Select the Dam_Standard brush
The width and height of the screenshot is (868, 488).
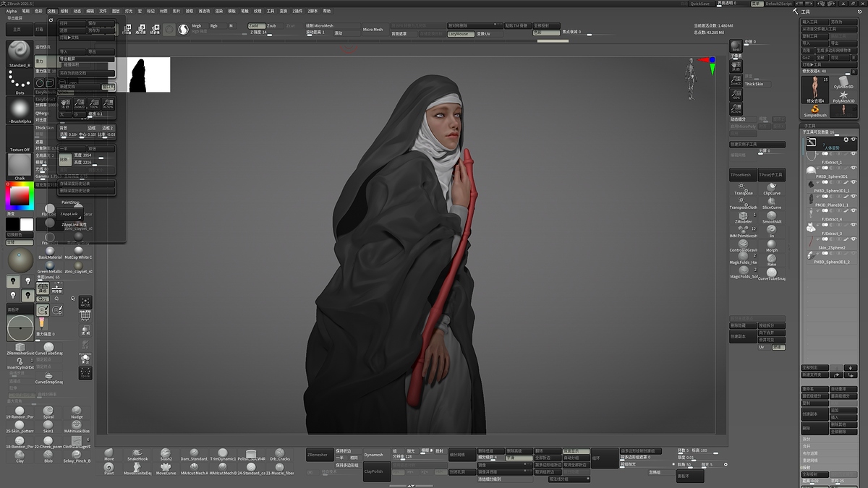(195, 455)
